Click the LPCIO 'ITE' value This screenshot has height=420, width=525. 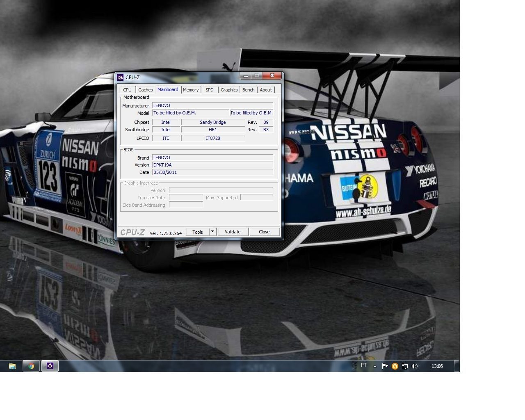click(x=166, y=138)
